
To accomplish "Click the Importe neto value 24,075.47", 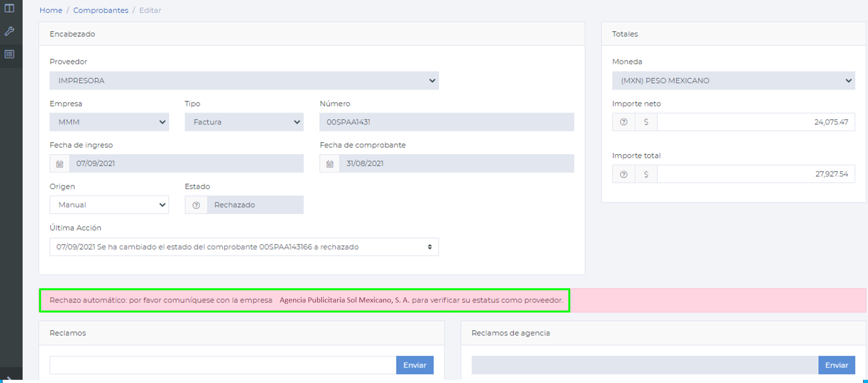I will [x=756, y=122].
